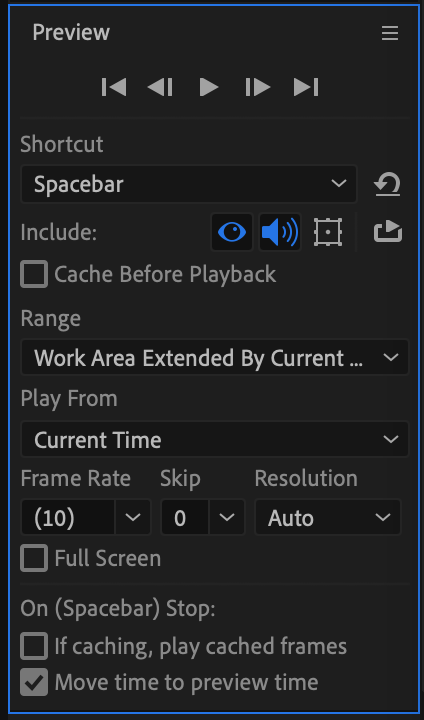Check If caching, play cached frames

(34, 646)
